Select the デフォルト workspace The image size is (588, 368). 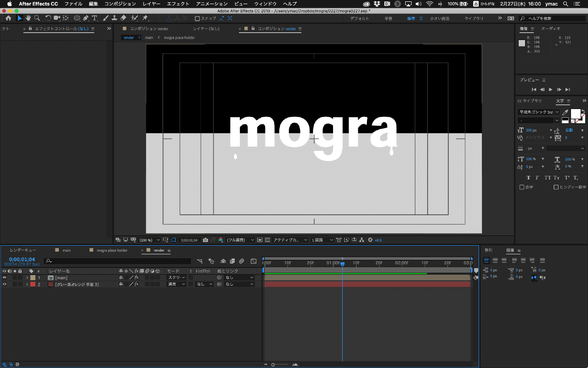(359, 18)
